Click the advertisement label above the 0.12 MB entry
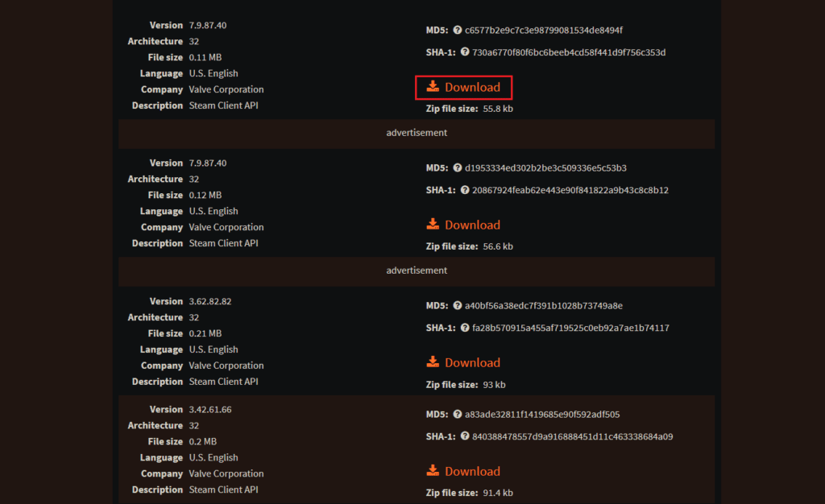 point(417,132)
